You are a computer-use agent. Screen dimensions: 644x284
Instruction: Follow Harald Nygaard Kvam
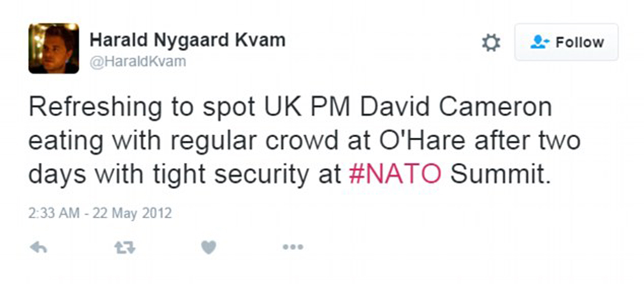(566, 42)
